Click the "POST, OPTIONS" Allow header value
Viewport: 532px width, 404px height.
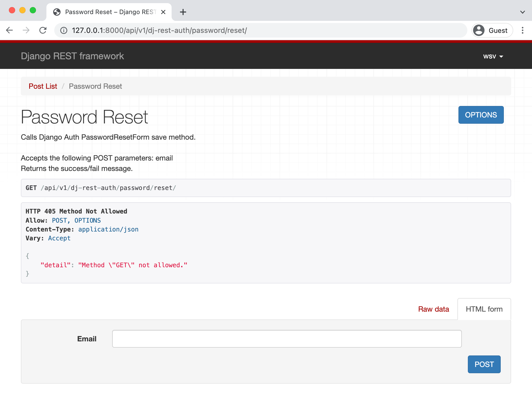[76, 220]
